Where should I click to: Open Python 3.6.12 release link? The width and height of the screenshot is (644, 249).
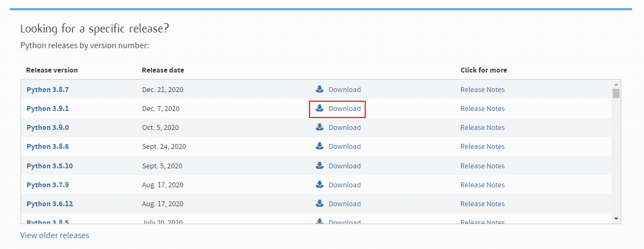point(50,204)
